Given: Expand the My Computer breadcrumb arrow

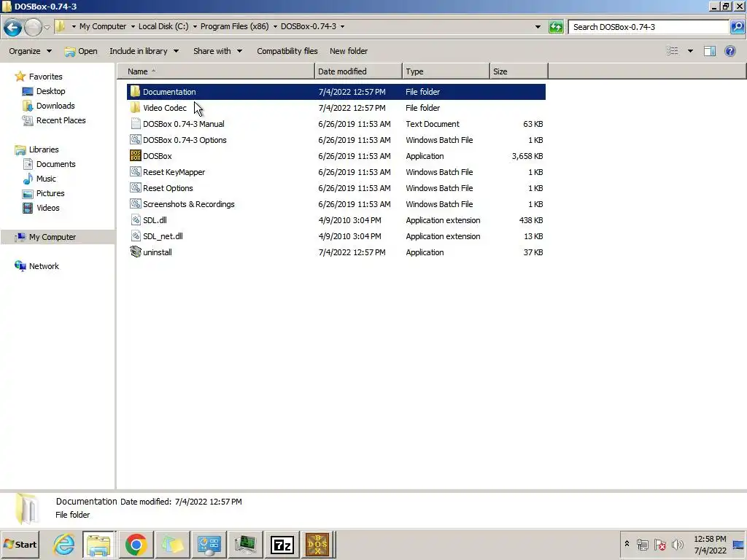Looking at the screenshot, I should click(133, 26).
